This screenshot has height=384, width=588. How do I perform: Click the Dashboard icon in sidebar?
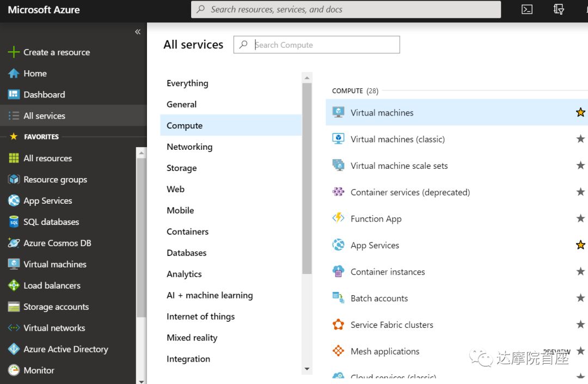pyautogui.click(x=14, y=94)
